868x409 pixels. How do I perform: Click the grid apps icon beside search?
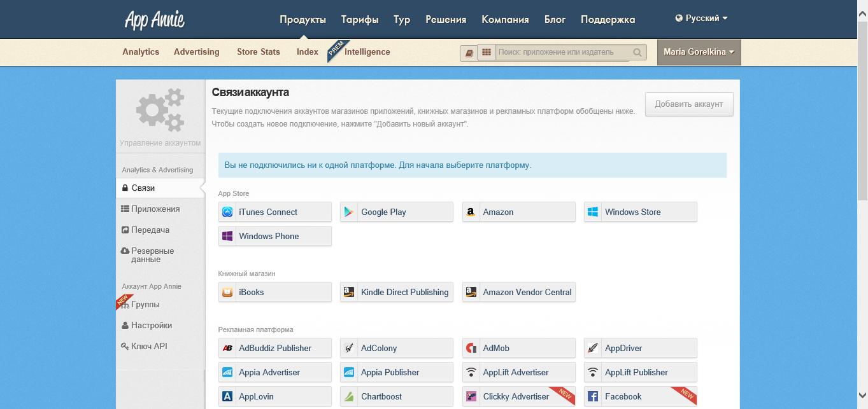click(487, 52)
